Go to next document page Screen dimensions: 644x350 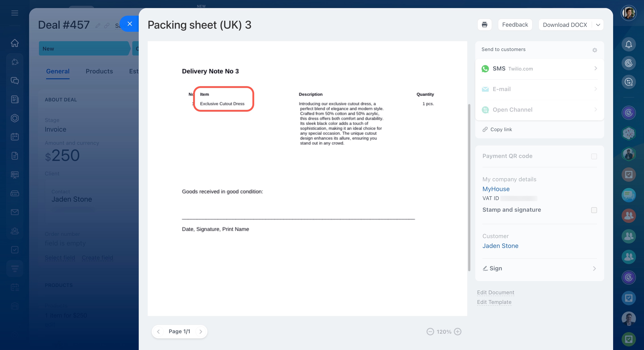(x=200, y=331)
